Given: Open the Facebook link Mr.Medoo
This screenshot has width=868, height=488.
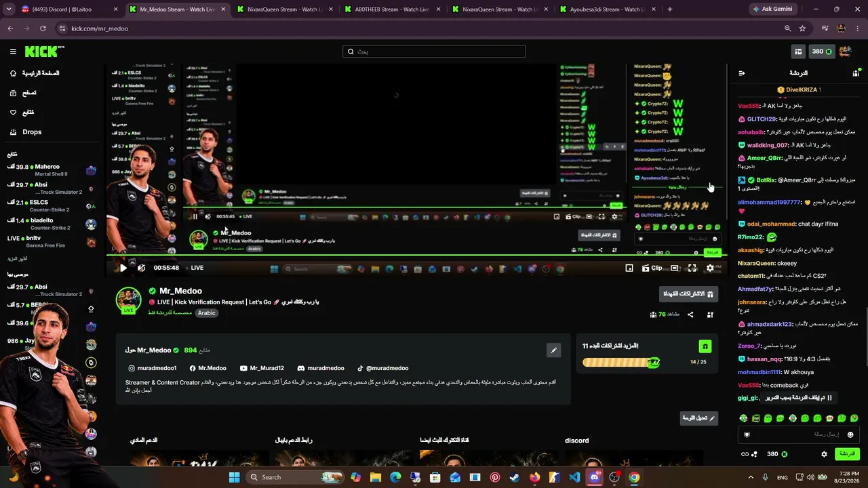Looking at the screenshot, I should coord(208,368).
